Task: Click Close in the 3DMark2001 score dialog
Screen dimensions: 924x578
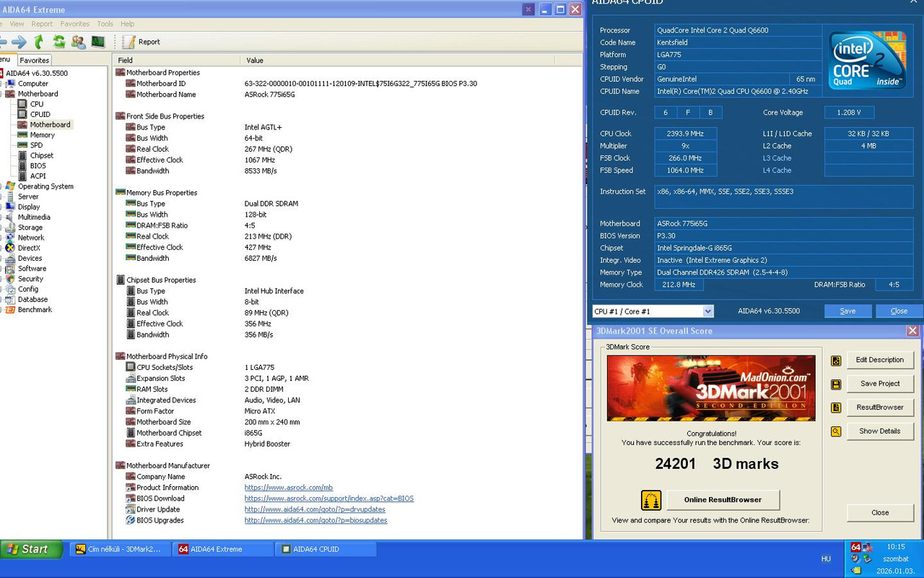Action: tap(879, 513)
